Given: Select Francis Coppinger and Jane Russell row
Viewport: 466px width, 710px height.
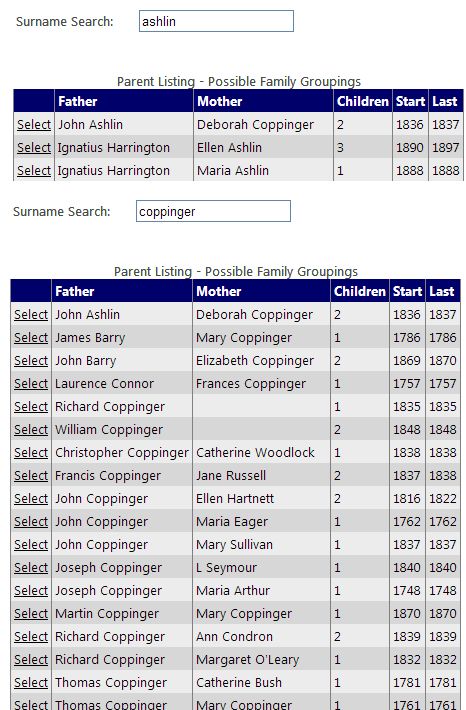Looking at the screenshot, I should coord(31,476).
